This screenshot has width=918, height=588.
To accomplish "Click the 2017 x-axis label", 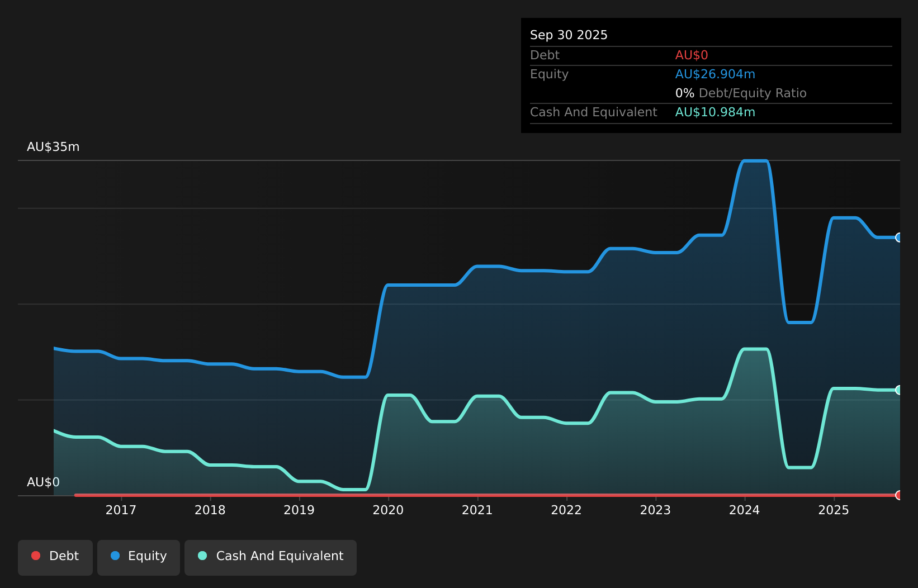I will [121, 510].
